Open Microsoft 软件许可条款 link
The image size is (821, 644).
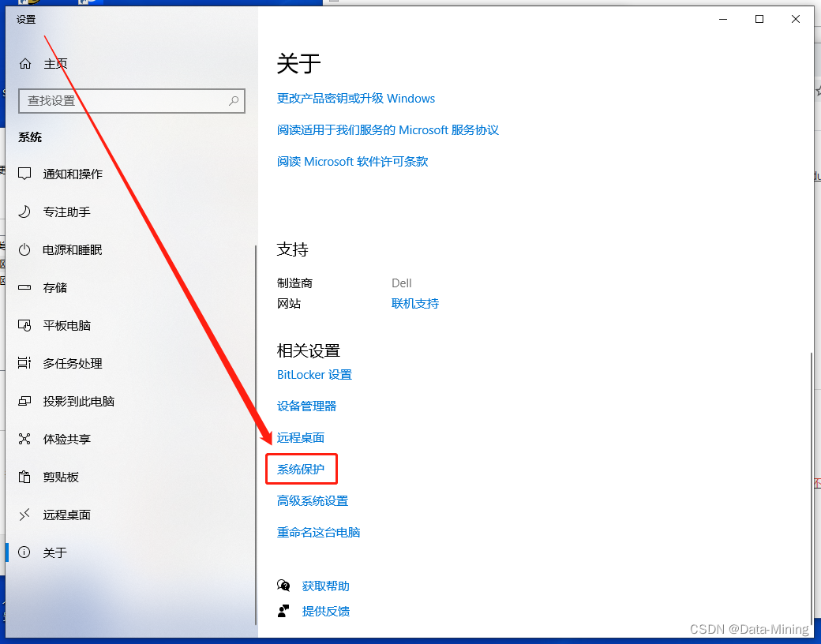pyautogui.click(x=352, y=161)
